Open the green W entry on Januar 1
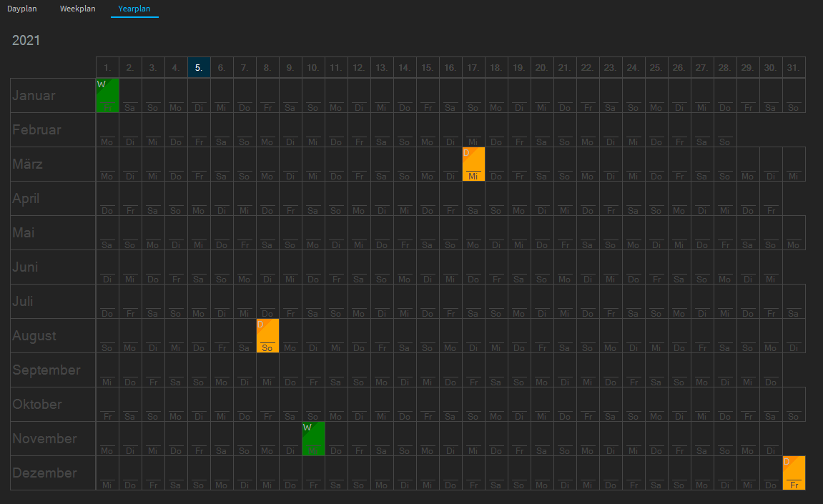This screenshot has width=823, height=504. 107,96
